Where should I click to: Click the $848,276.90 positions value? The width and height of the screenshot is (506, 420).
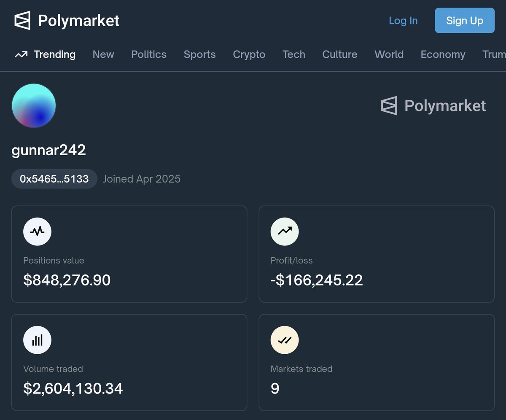[x=67, y=280]
